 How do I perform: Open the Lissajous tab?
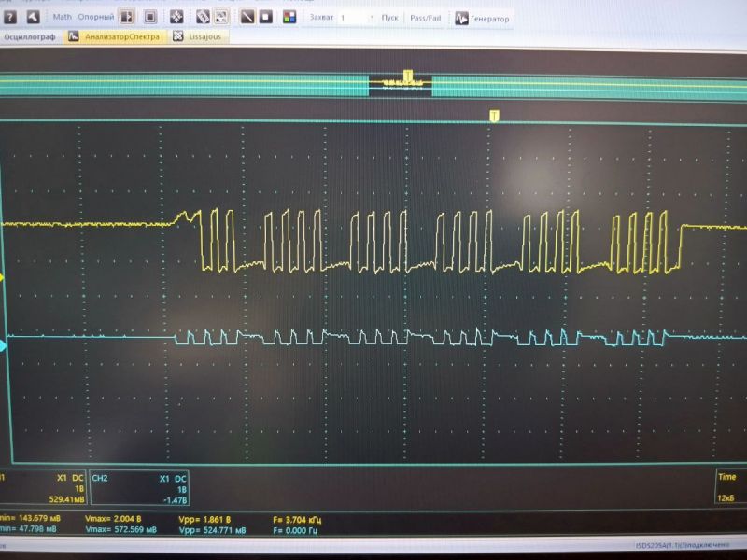coord(200,36)
